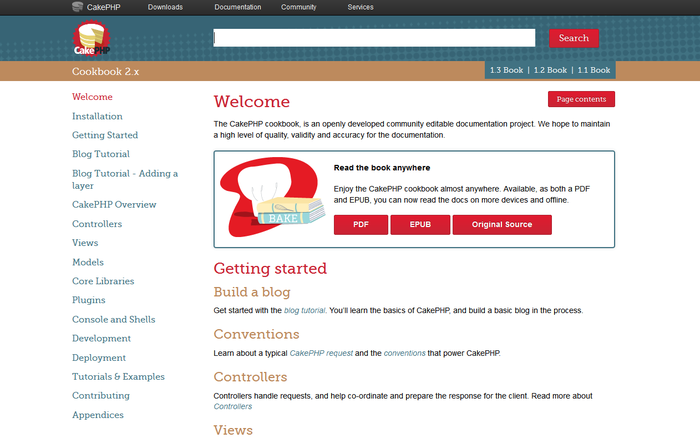The width and height of the screenshot is (700, 438).
Task: Click the Views section heading
Action: coord(233,430)
